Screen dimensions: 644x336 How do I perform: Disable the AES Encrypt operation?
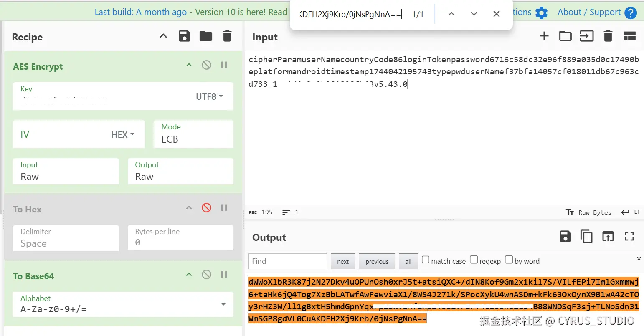coord(206,65)
